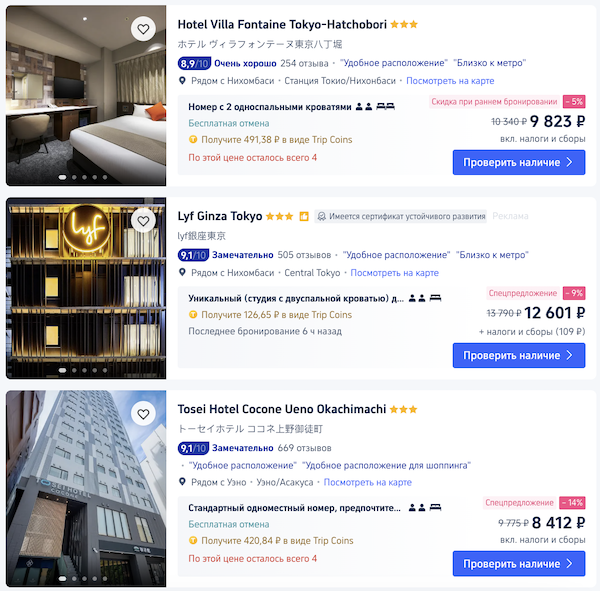The height and width of the screenshot is (591, 600).
Task: Open 8,9/10 rating reviews for Villa Fontaine
Action: point(194,64)
